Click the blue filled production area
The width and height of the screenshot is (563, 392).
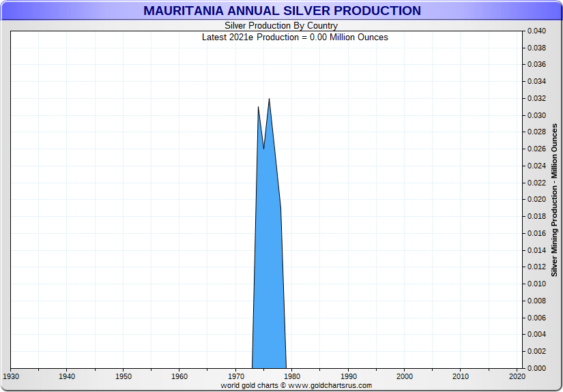click(x=268, y=273)
